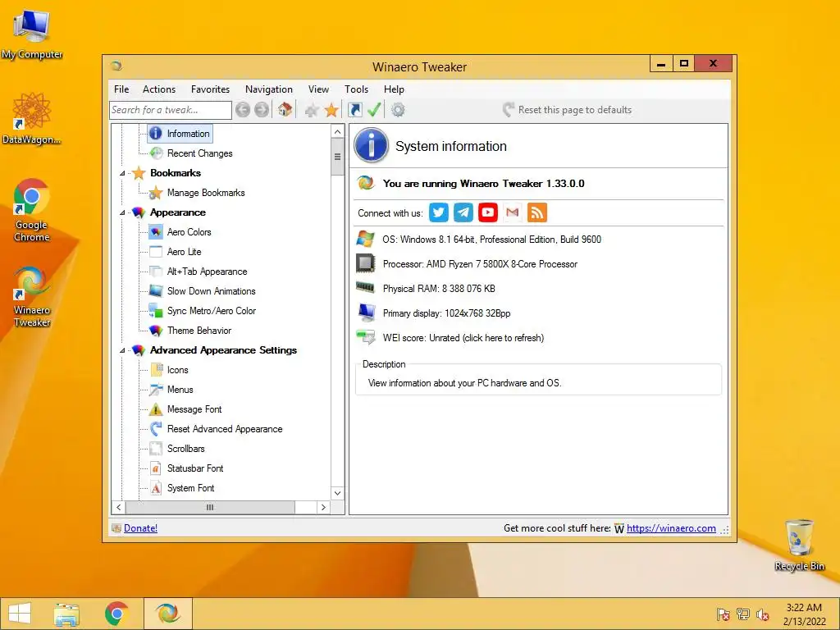Open the Favorites menu
Viewport: 840px width, 630px height.
(211, 89)
